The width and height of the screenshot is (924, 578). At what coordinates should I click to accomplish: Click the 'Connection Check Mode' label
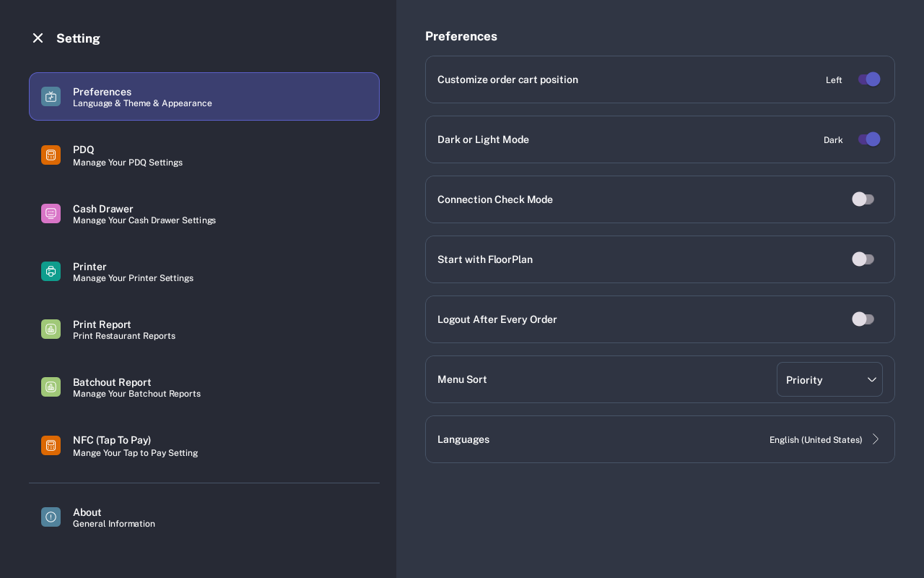click(495, 199)
